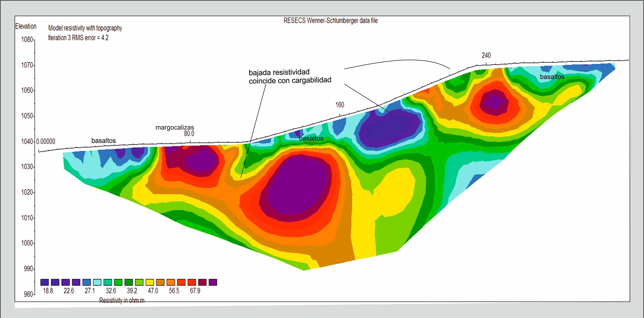The width and height of the screenshot is (644, 318).
Task: Select the 1070 elevation tick label
Action: (x=27, y=65)
